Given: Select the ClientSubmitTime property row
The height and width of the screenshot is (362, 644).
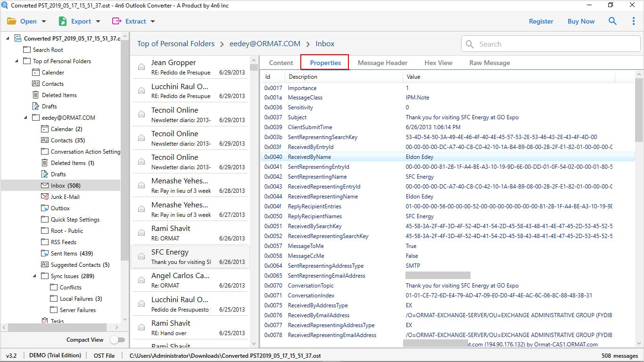Looking at the screenshot, I should pyautogui.click(x=448, y=127).
